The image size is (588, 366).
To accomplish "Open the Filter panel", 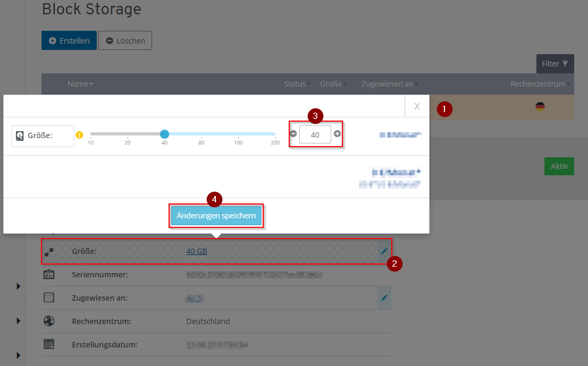I will [x=555, y=64].
